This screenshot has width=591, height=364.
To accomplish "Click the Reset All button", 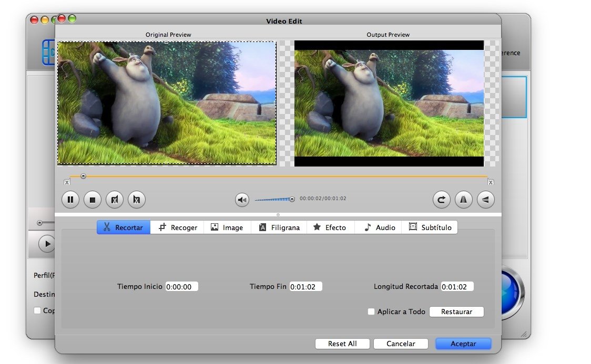I will coord(342,344).
